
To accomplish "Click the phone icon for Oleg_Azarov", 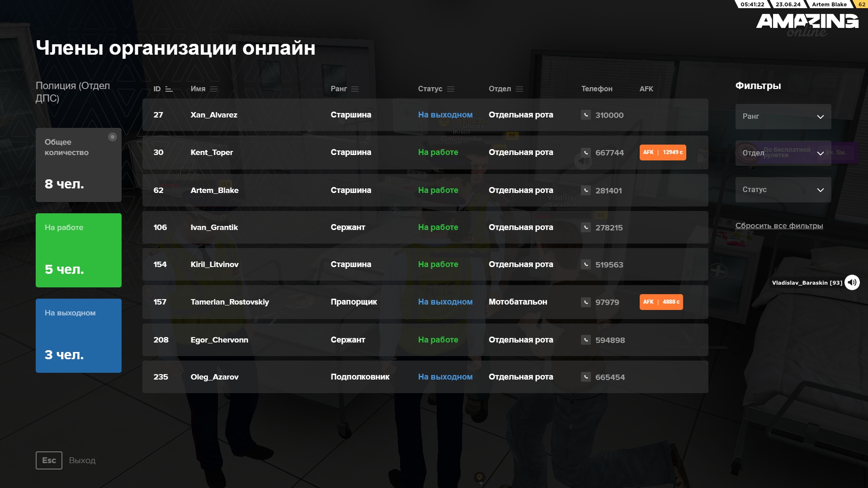I will click(x=585, y=377).
